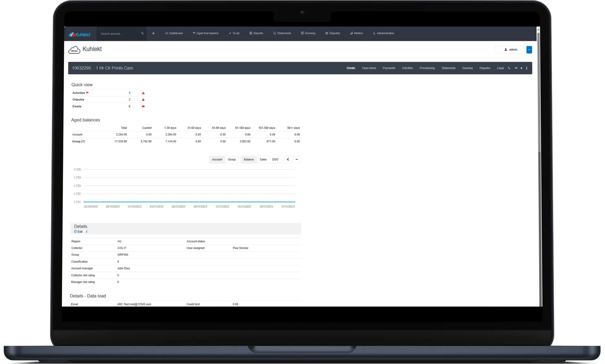Click the Edit button in Details section
This screenshot has width=605, height=364.
coord(78,231)
